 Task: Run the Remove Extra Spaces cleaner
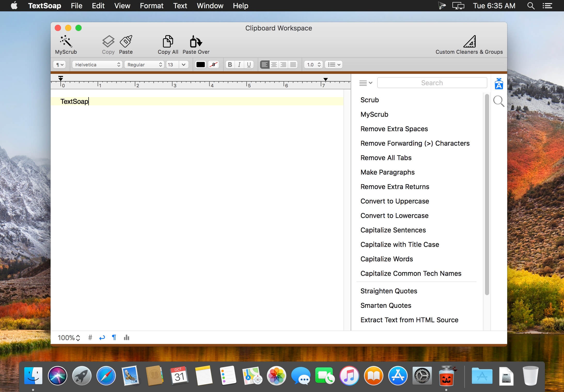394,129
